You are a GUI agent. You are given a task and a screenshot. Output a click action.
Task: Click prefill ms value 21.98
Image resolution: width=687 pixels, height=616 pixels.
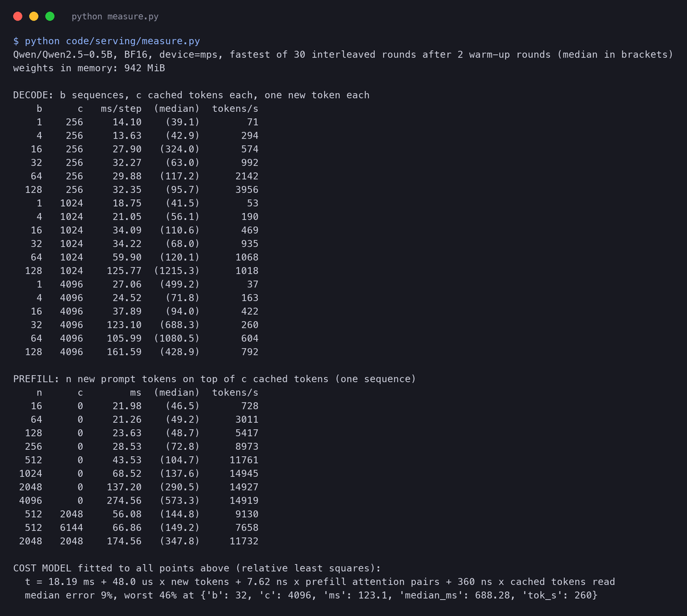(127, 406)
